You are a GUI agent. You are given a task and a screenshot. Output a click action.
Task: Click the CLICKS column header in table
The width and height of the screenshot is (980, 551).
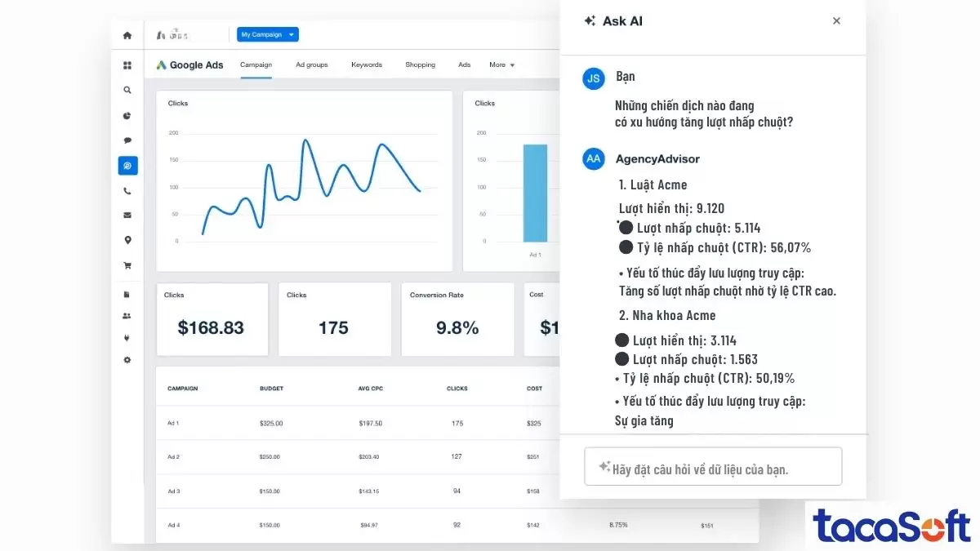point(457,389)
